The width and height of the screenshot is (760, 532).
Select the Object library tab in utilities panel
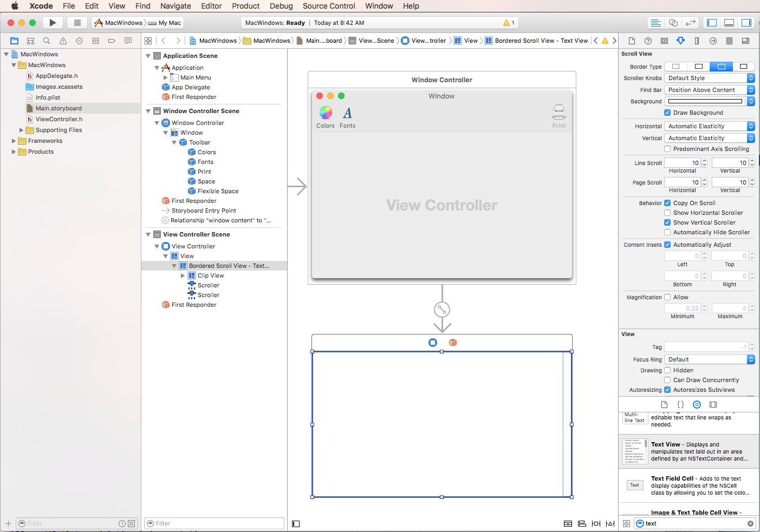coord(697,404)
